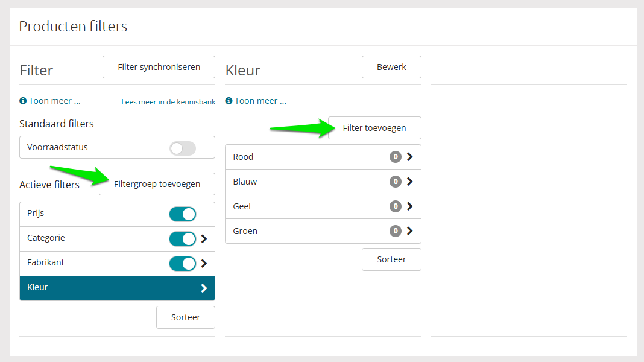
Task: Click the Filter synchroniseren button
Action: 159,67
